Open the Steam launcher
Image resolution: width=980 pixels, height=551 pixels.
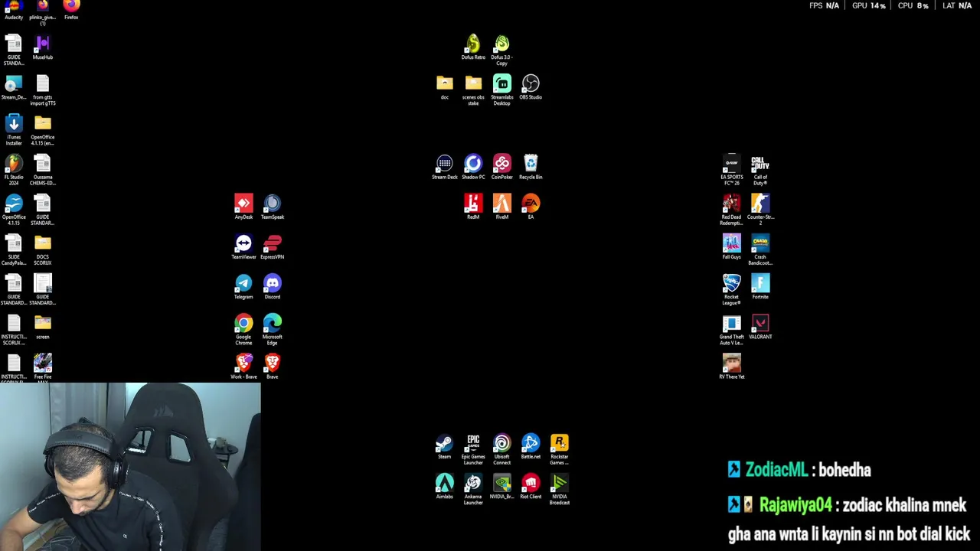pyautogui.click(x=445, y=447)
